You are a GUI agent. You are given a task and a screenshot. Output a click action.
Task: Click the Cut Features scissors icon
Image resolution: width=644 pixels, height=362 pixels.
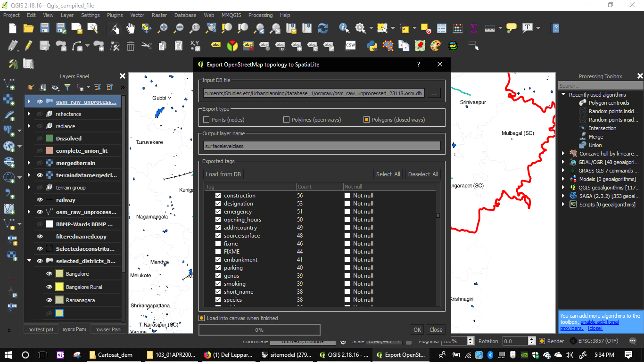[147, 46]
